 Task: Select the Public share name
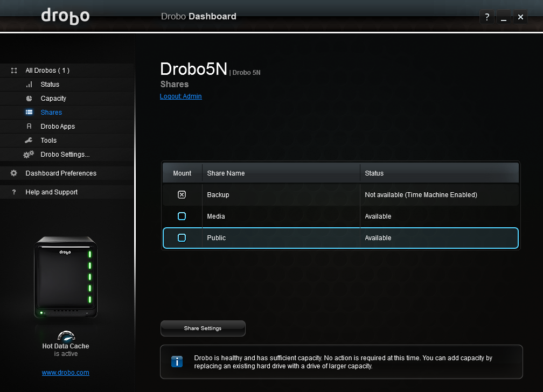(x=217, y=238)
